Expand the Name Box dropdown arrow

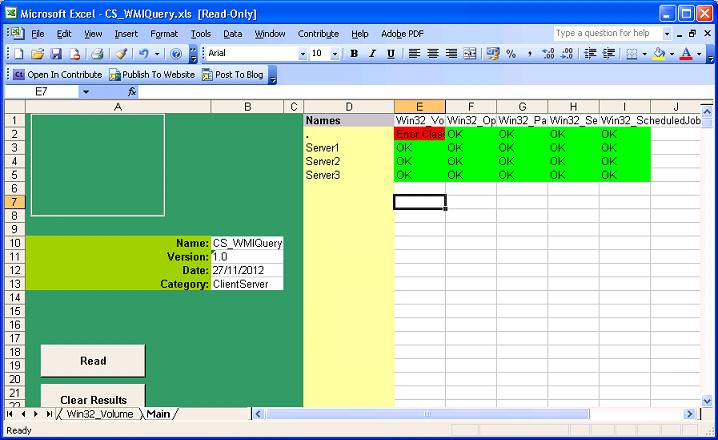click(85, 91)
